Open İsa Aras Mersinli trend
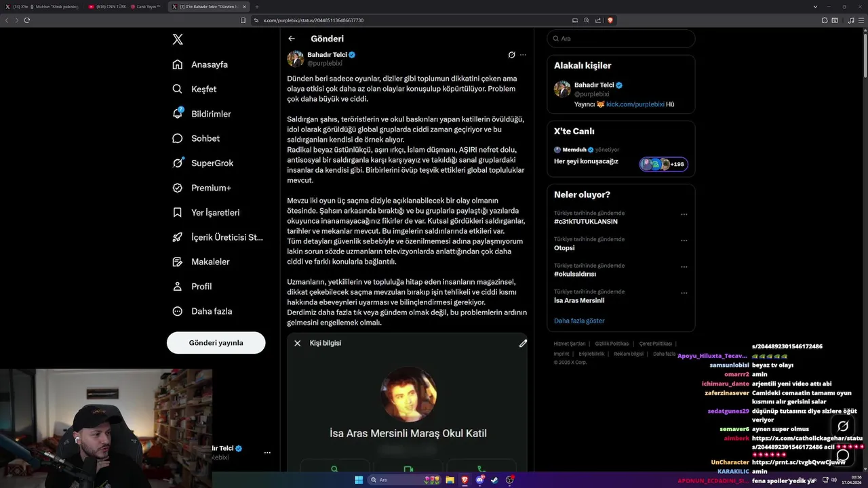Image resolution: width=868 pixels, height=488 pixels. pyautogui.click(x=579, y=300)
